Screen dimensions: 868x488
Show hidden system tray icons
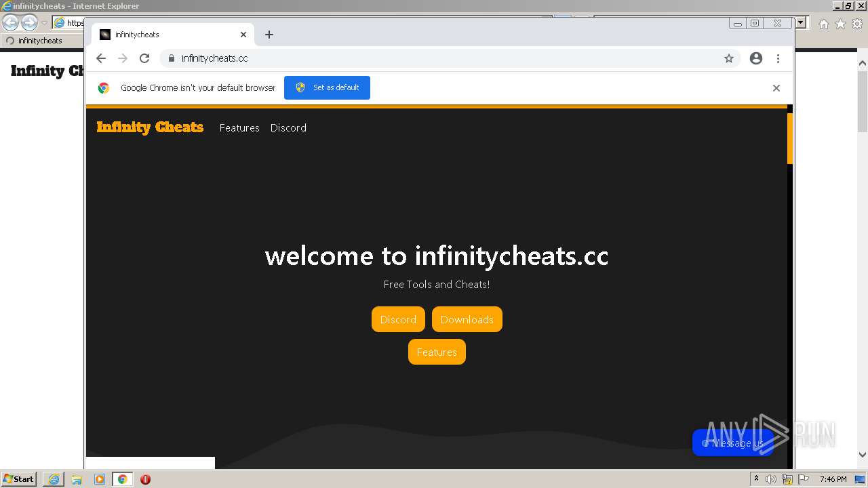[756, 479]
